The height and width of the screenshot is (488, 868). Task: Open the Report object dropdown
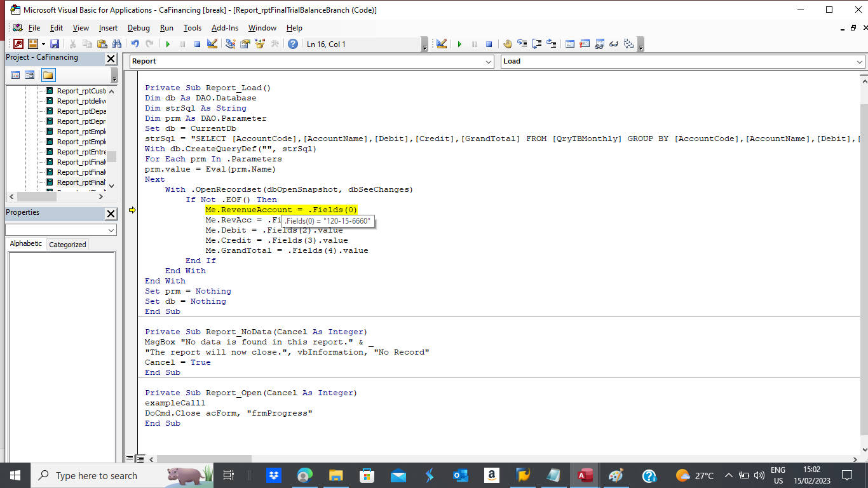pos(488,62)
